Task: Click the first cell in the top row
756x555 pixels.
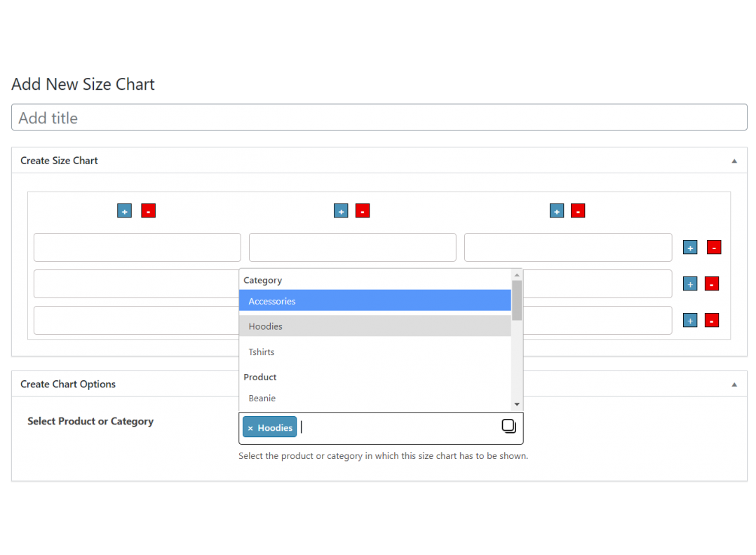Action: (x=137, y=248)
